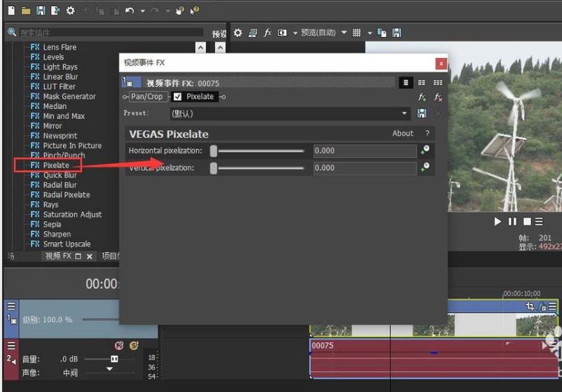Save the project using the main toolbar disk icon
The image size is (562, 392).
[x=41, y=10]
